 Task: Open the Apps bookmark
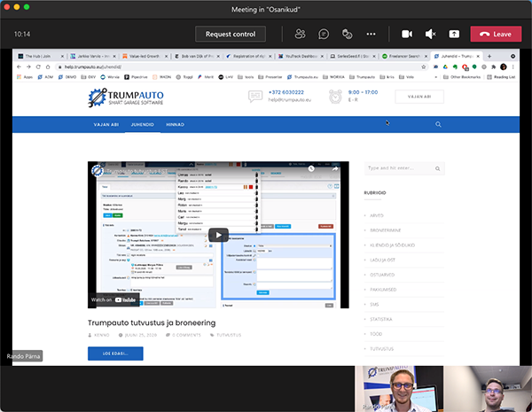25,77
